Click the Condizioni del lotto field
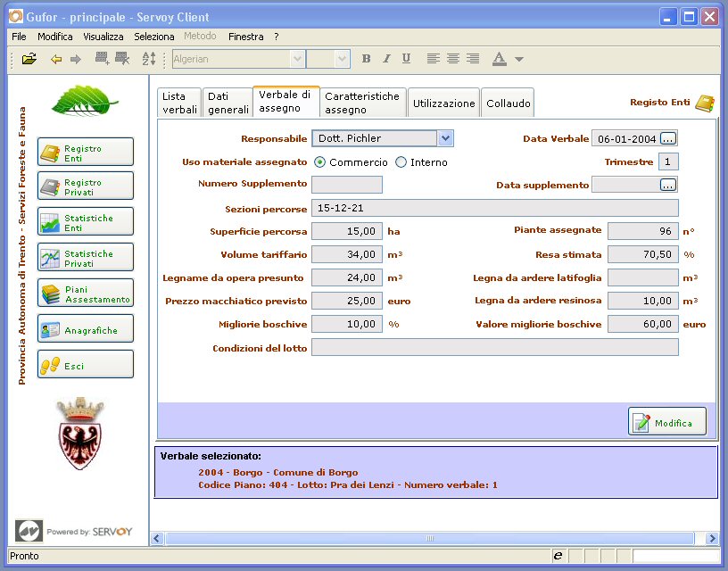Screen dimensions: 728x571 pyautogui.click(x=495, y=347)
